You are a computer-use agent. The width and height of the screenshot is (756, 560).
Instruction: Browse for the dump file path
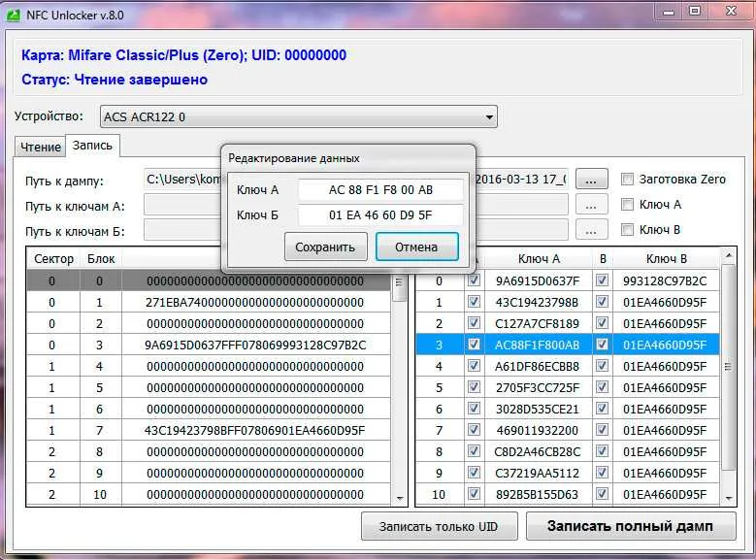(591, 180)
